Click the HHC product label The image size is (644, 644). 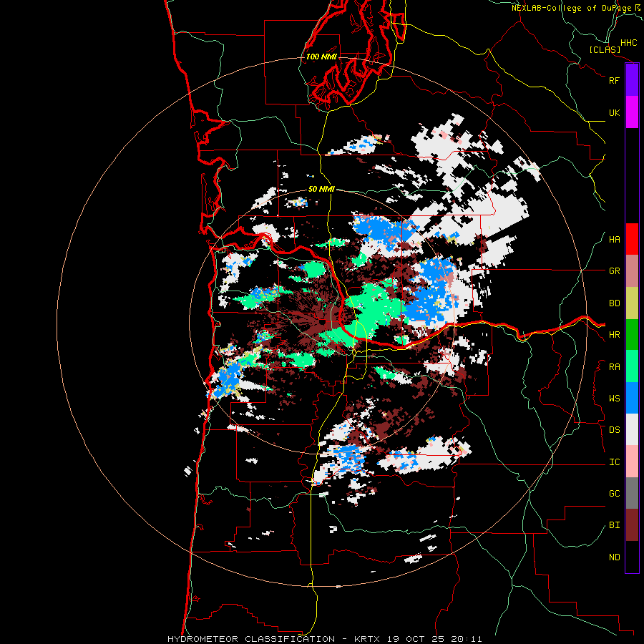pyautogui.click(x=628, y=43)
